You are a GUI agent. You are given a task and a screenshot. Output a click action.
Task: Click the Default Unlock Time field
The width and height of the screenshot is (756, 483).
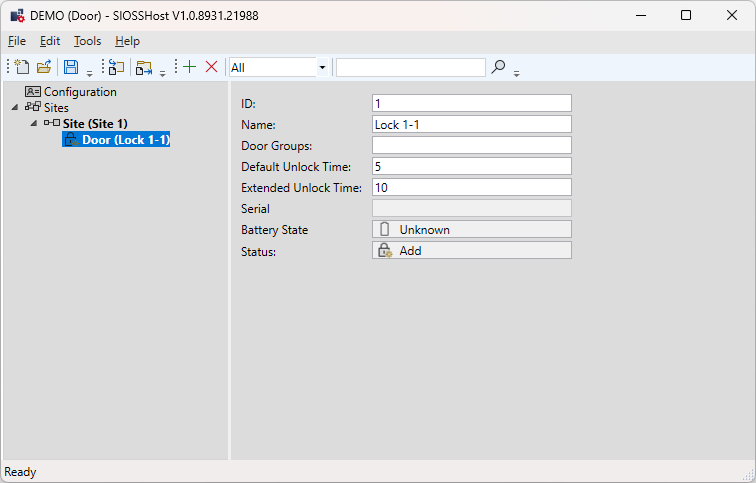point(471,166)
